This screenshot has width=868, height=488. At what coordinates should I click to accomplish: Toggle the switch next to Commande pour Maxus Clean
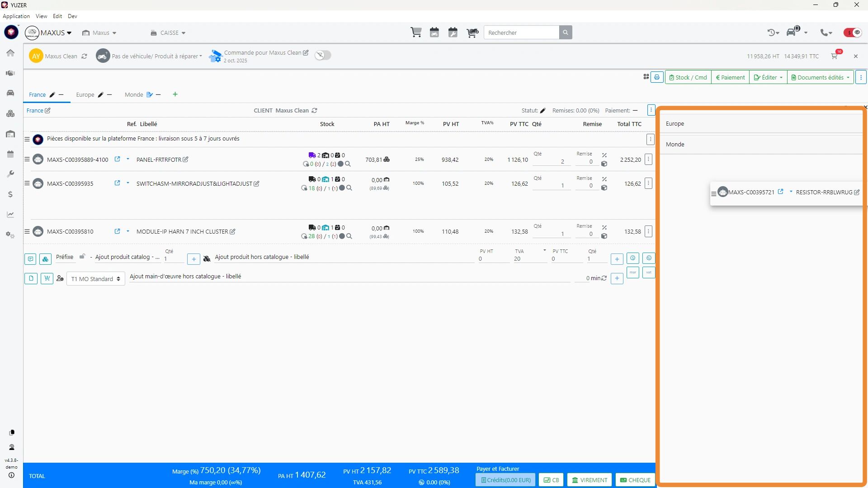(x=323, y=55)
